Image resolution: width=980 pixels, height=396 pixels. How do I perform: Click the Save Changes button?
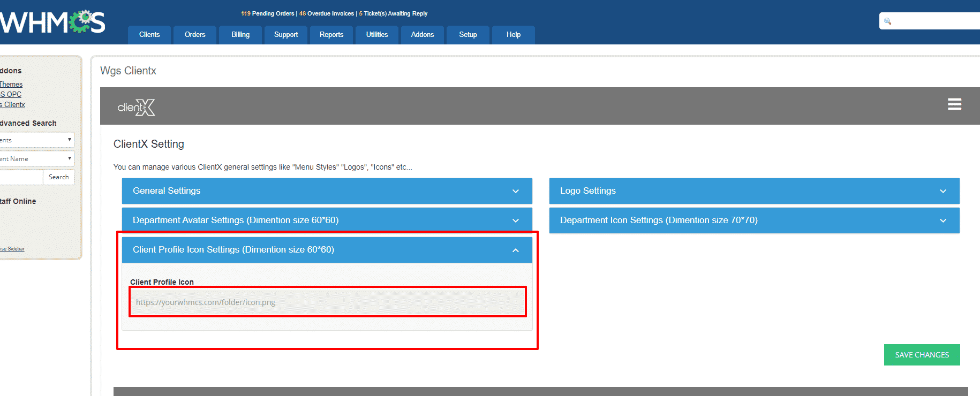coord(922,355)
